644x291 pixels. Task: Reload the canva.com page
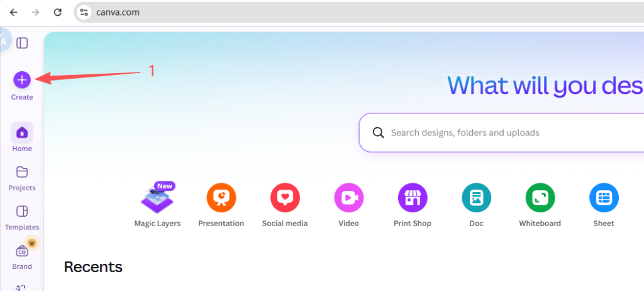[x=58, y=13]
